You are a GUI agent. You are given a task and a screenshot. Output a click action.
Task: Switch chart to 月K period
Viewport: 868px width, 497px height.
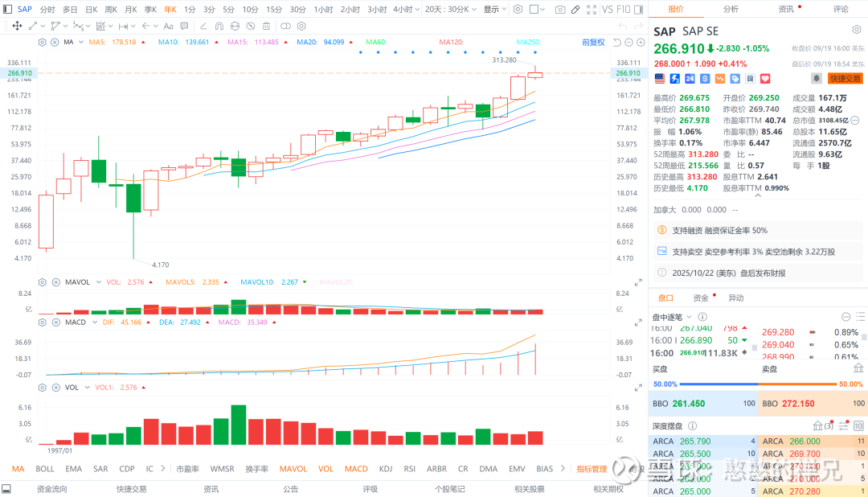[x=131, y=10]
